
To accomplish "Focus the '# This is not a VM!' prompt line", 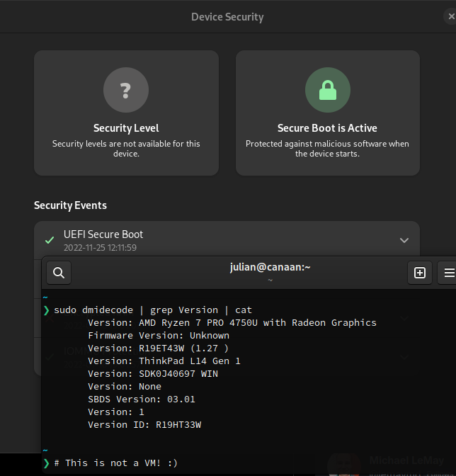I will (x=115, y=463).
